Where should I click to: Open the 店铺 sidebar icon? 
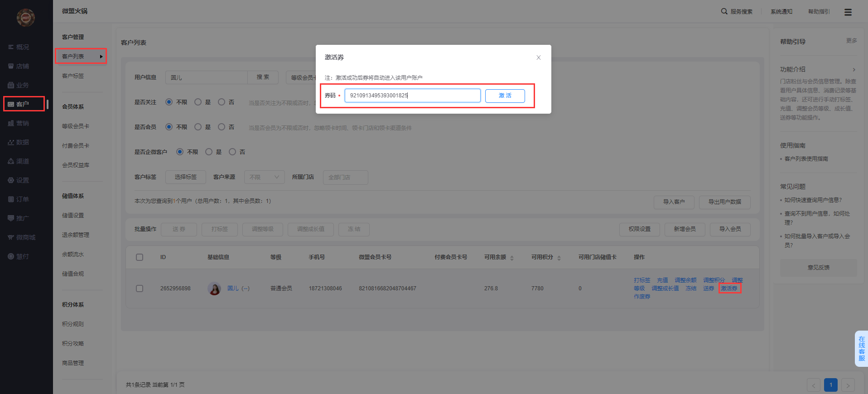(x=11, y=66)
